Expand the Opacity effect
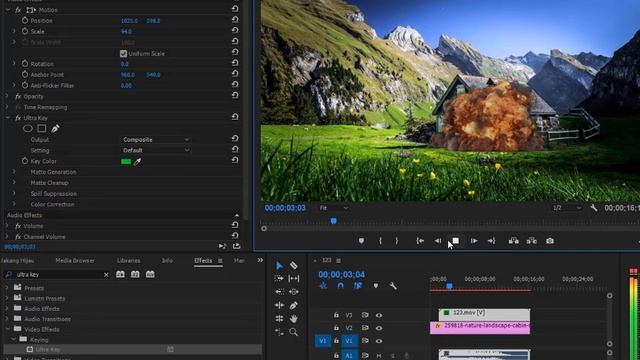This screenshot has width=640, height=360. [x=7, y=96]
